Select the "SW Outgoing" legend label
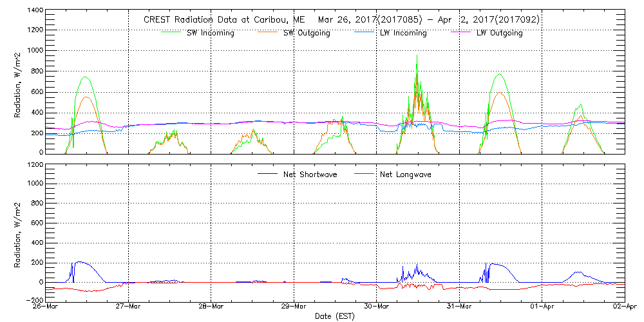The image size is (644, 322). (307, 33)
